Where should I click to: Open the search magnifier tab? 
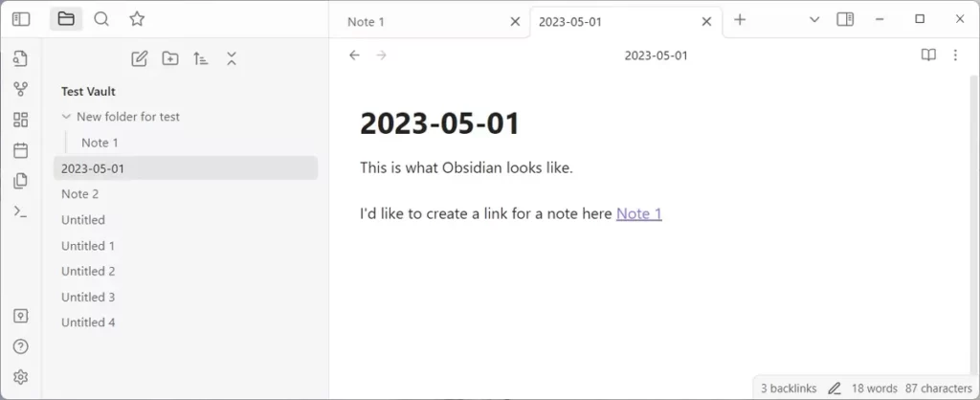tap(101, 19)
